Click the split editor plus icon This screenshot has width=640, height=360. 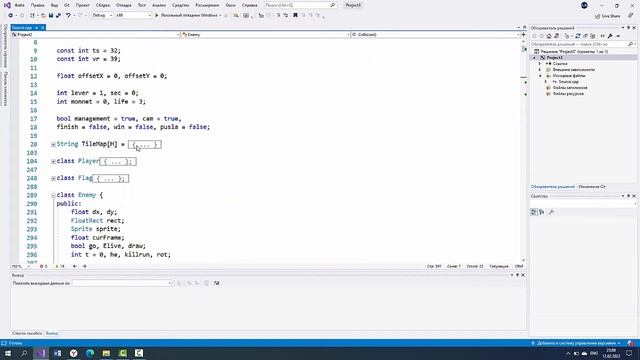pyautogui.click(x=523, y=35)
